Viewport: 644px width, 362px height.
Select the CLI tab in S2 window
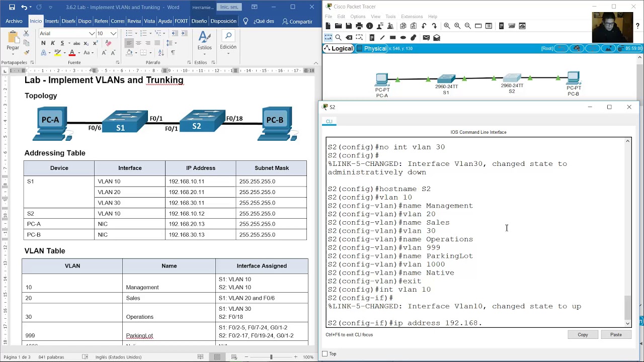(329, 121)
